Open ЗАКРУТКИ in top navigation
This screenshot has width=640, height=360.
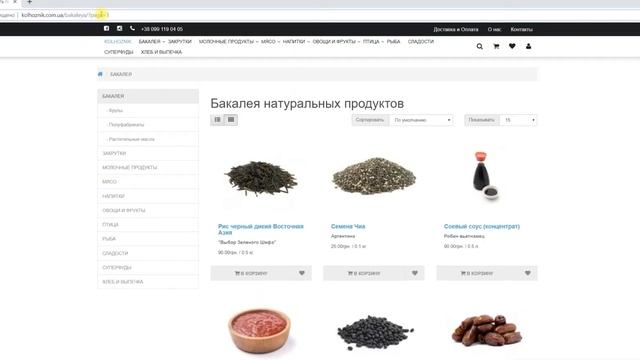coord(180,42)
